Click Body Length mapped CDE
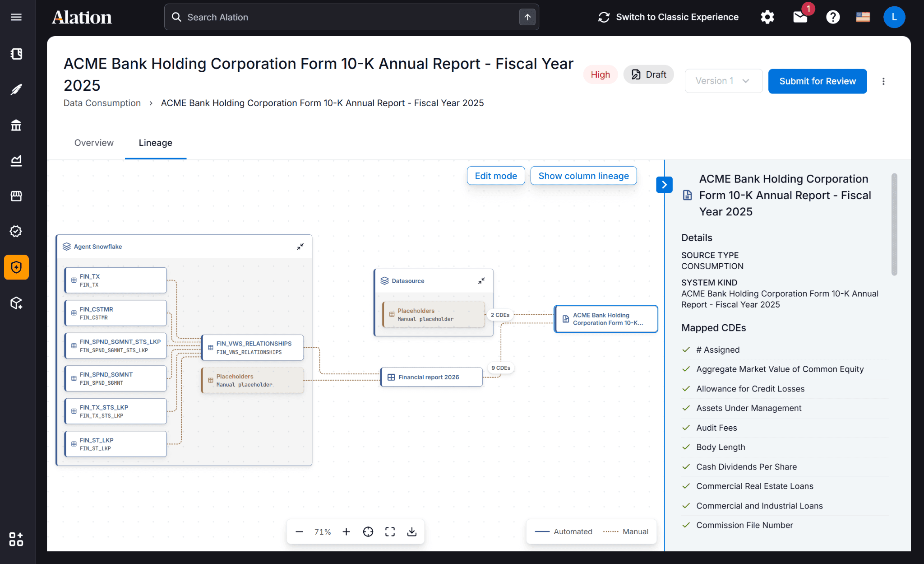 tap(721, 447)
